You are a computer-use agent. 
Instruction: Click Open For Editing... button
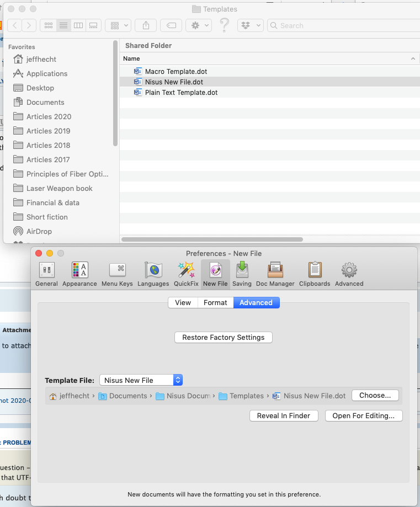363,415
